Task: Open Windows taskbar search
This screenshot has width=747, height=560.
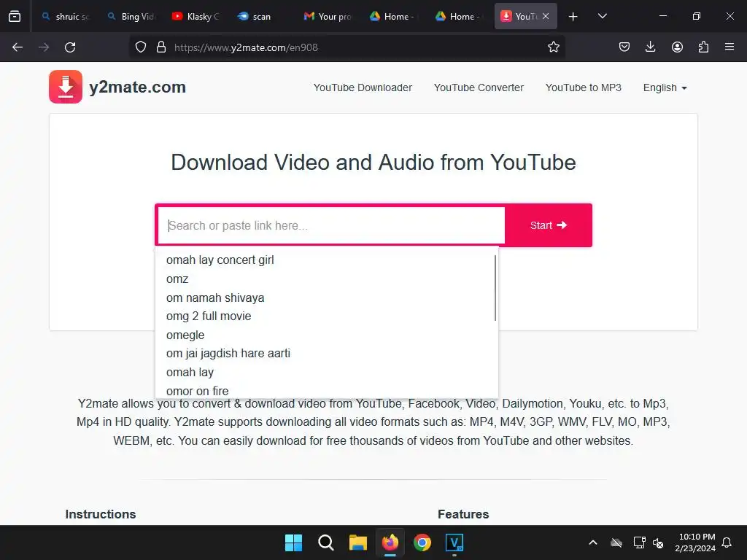Action: click(326, 542)
